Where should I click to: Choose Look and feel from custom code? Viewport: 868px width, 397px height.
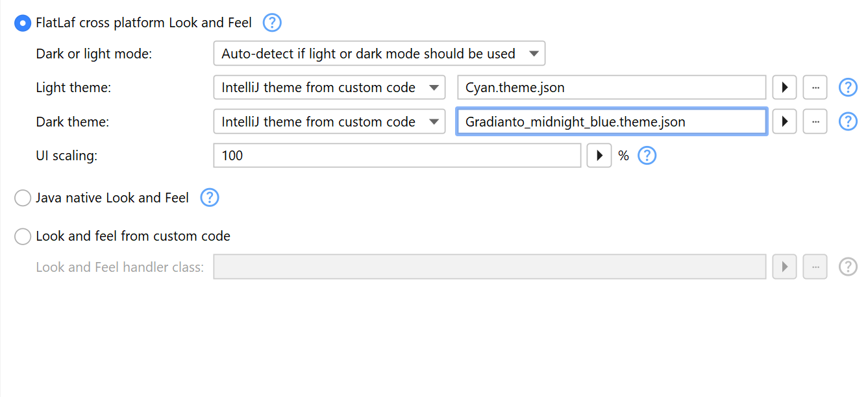(23, 237)
